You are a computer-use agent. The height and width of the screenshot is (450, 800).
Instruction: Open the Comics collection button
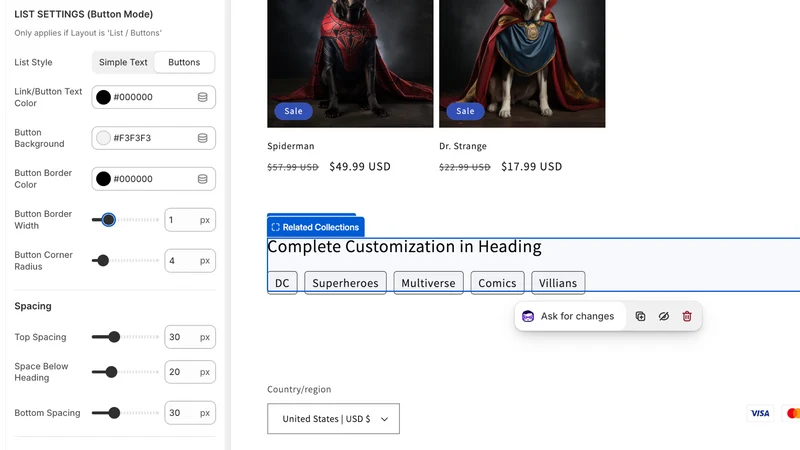pyautogui.click(x=497, y=283)
